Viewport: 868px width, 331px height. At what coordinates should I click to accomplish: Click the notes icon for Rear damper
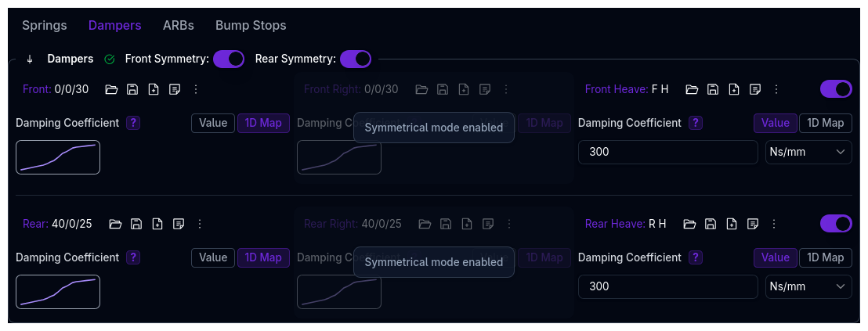click(x=179, y=224)
